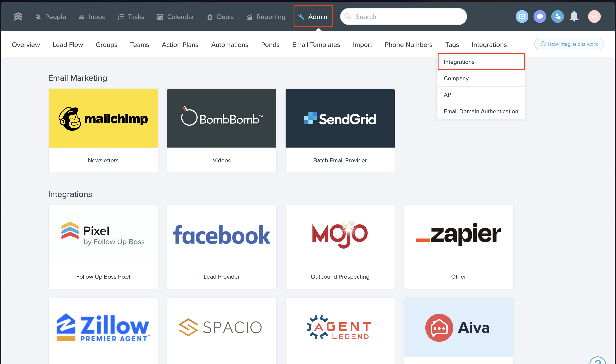Switch to the Lead Flow tab
Viewport: 616px width, 364px height.
tap(68, 45)
